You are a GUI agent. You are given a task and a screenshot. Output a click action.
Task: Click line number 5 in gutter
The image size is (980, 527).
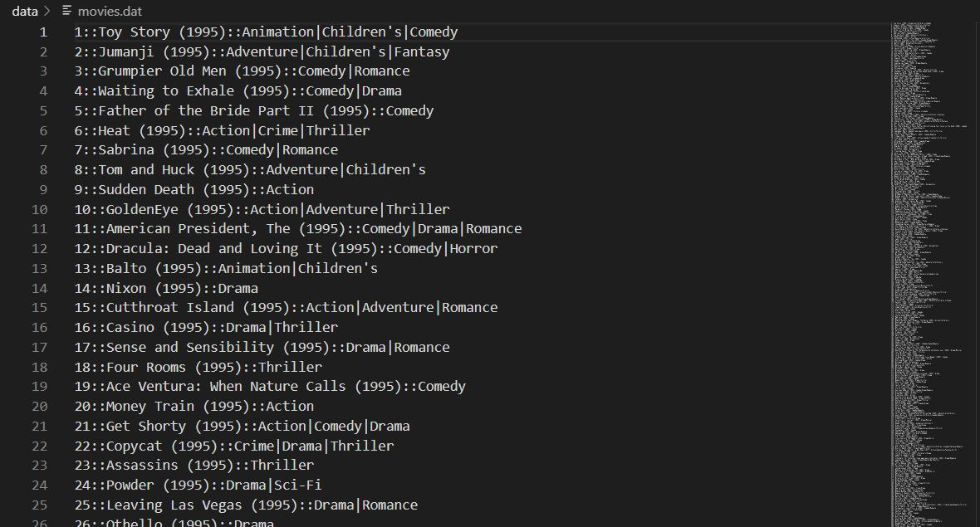click(43, 110)
